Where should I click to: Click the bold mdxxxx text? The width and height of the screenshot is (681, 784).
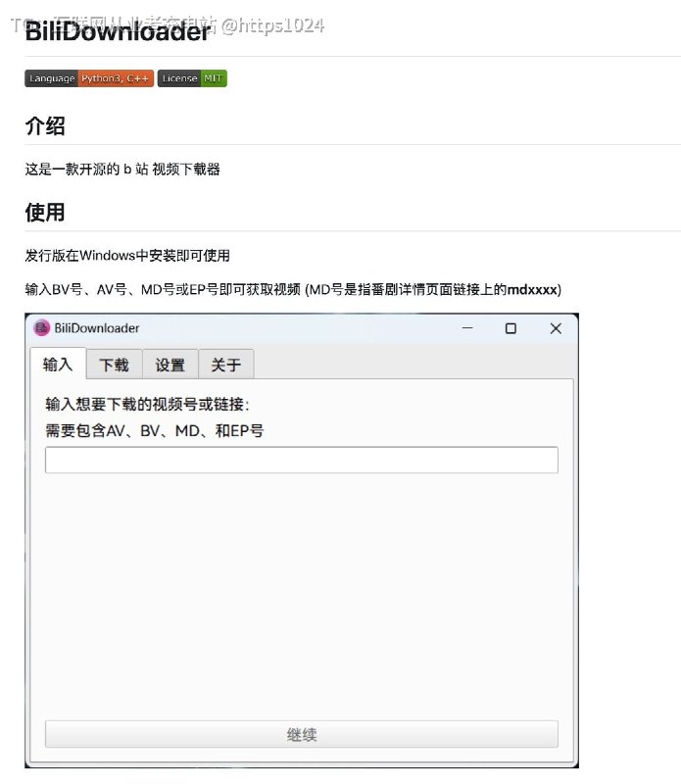click(532, 289)
